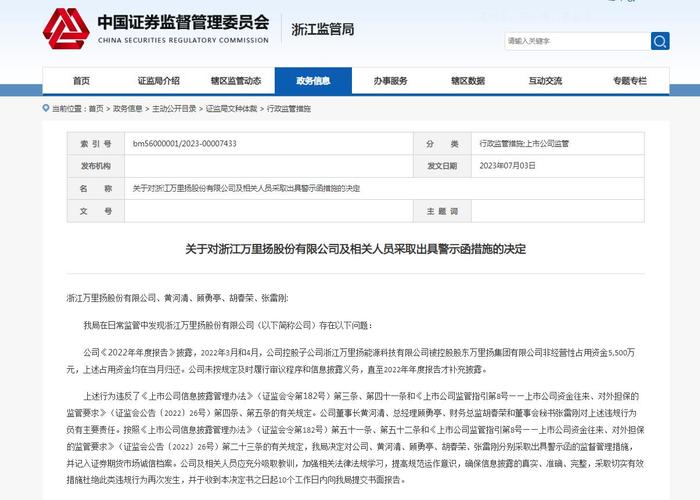Click the paragraph starting 我局在日常监管中发现
Viewport: 700px width, 500px height.
click(x=228, y=325)
